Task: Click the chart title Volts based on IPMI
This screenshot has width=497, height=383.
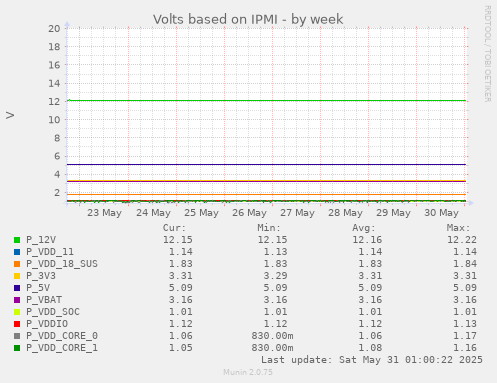Action: (x=248, y=19)
